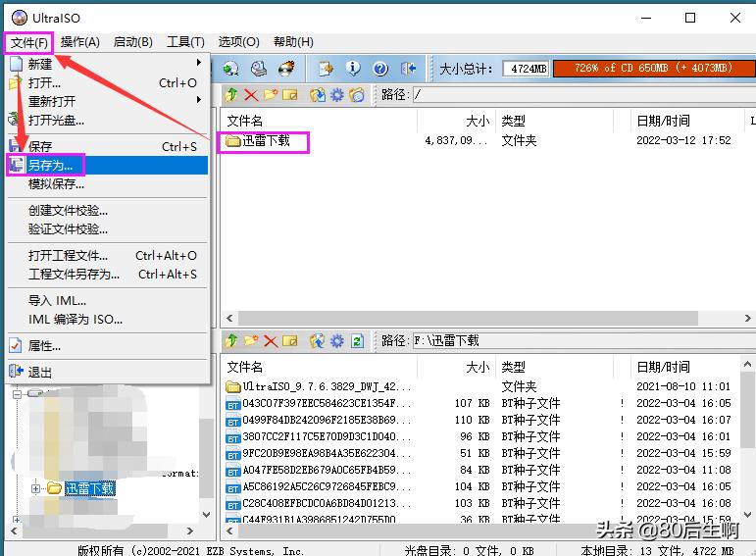Click the image pane 路径 field showing /
This screenshot has width=756, height=556.
point(583,95)
